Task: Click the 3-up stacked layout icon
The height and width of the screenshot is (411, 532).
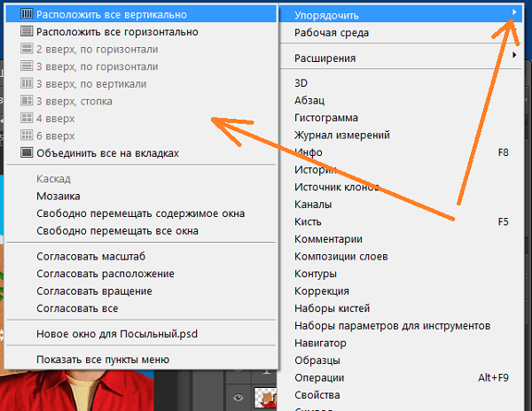Action: (27, 101)
